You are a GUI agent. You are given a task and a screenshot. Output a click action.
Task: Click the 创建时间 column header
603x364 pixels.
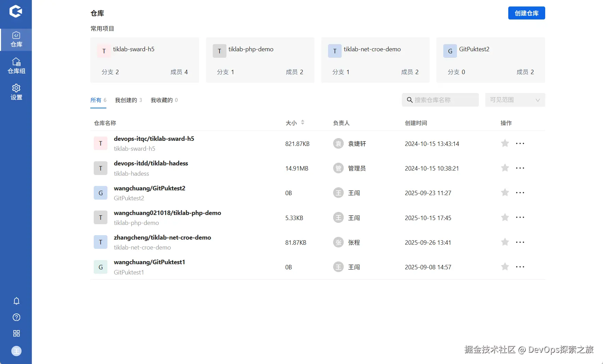416,123
